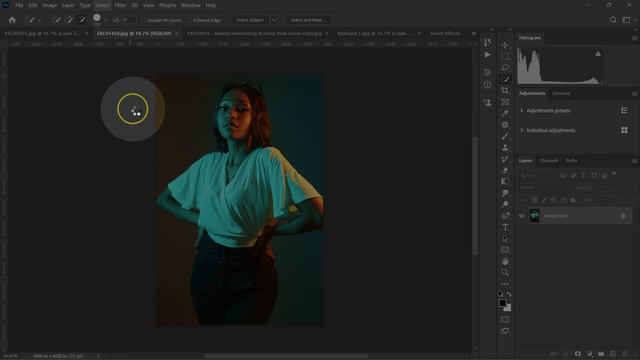
Task: Enable the Sample All Layers checkbox
Action: point(143,20)
